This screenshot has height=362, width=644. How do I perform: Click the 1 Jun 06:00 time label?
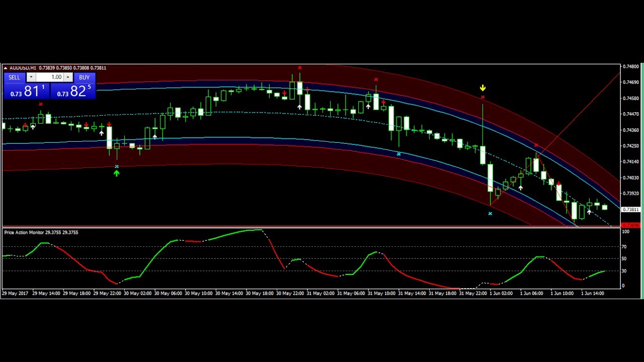coord(532,293)
